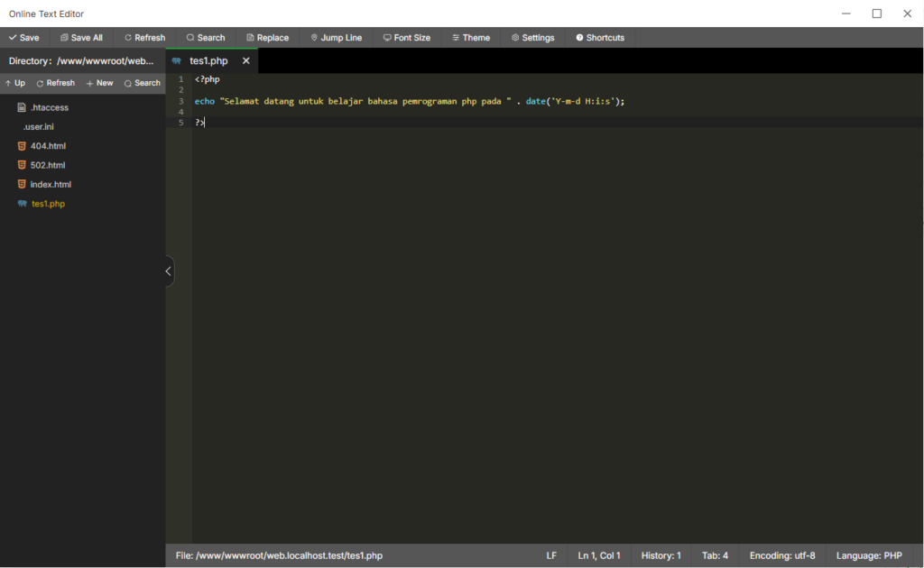Open the Jump Line option

[336, 38]
